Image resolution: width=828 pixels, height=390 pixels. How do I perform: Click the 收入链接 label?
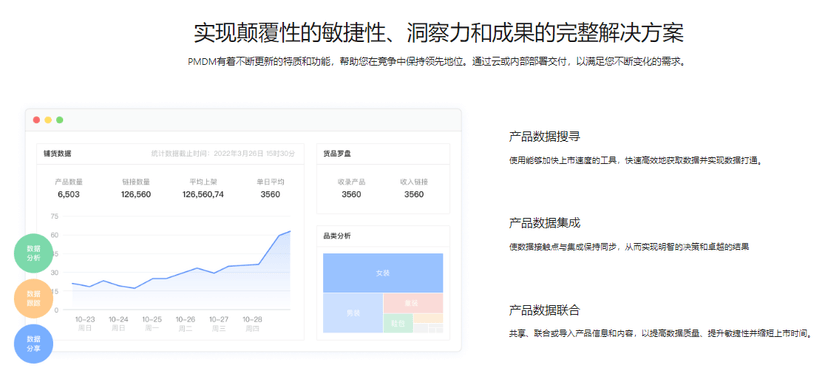414,182
